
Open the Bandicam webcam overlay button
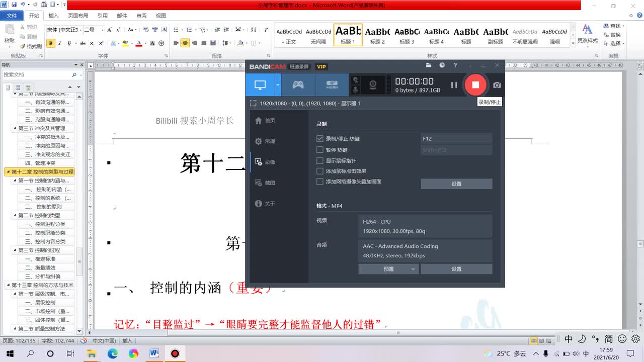pyautogui.click(x=374, y=85)
